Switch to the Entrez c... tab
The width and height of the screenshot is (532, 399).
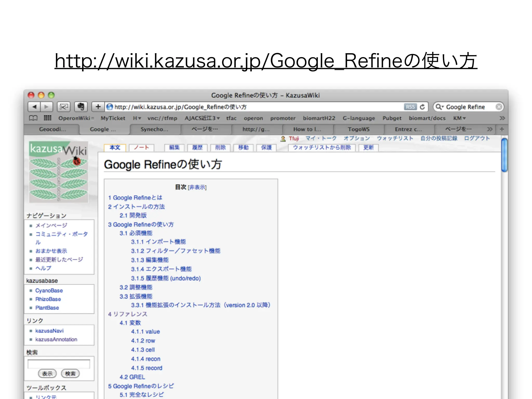coord(408,129)
